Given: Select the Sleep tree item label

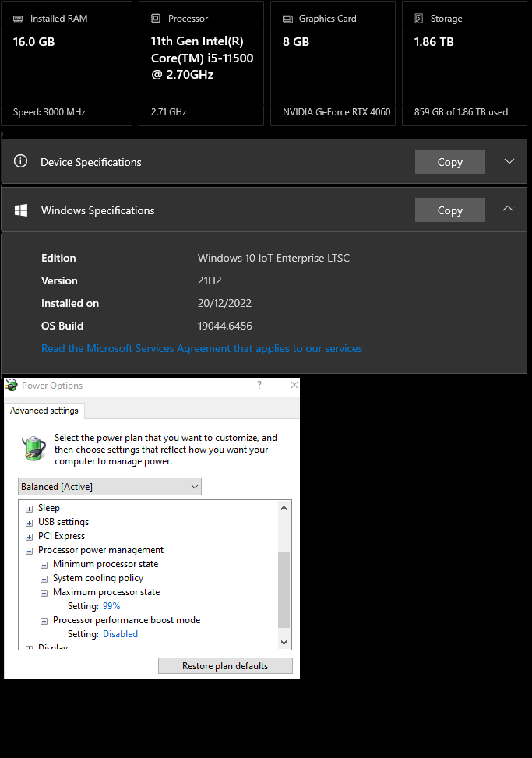Looking at the screenshot, I should 49,508.
